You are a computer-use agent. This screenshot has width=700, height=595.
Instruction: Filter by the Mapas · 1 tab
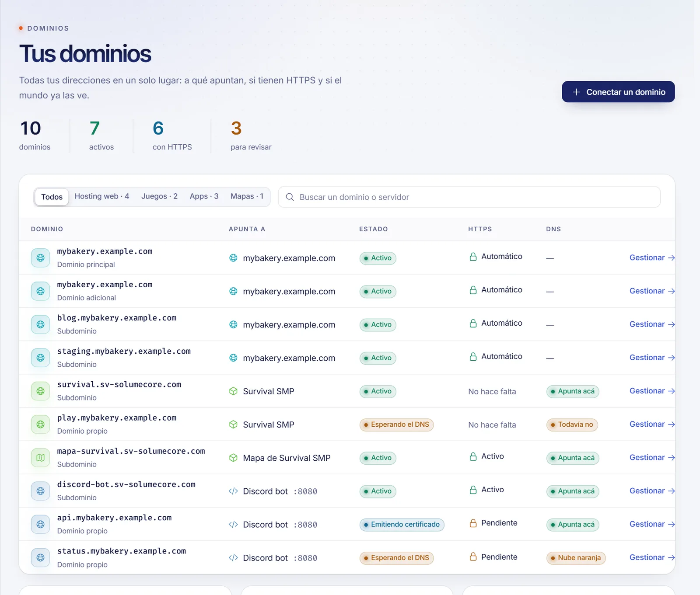click(247, 196)
